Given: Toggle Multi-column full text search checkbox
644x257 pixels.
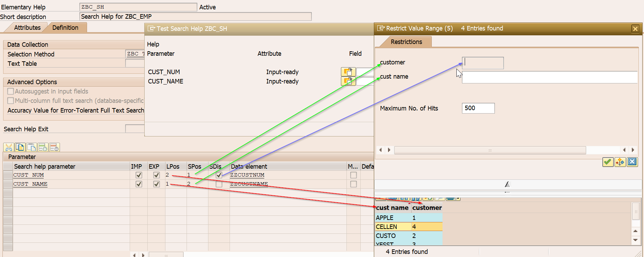Looking at the screenshot, I should 11,101.
